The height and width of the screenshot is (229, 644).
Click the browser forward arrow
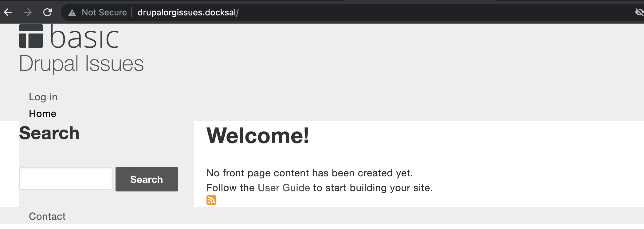28,12
